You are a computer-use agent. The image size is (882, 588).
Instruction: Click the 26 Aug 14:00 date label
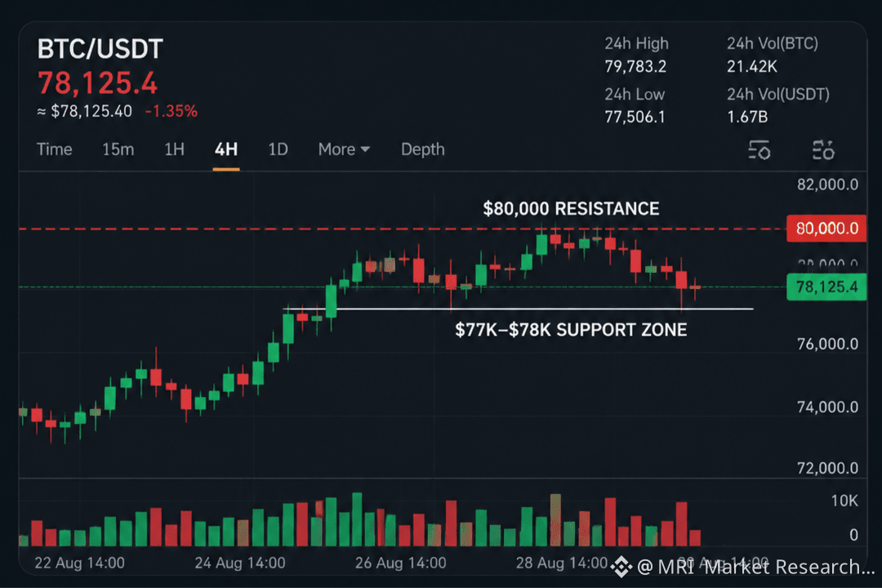click(x=400, y=563)
